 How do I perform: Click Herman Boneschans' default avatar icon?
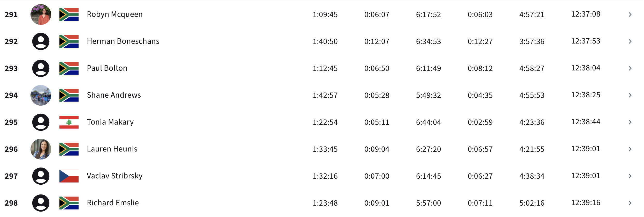[x=41, y=41]
